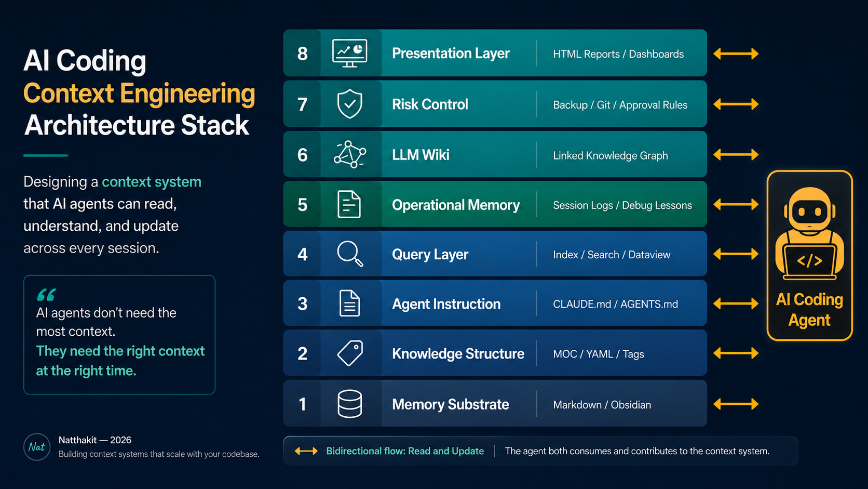Click the 'LLM Wiki' title

[x=421, y=155]
